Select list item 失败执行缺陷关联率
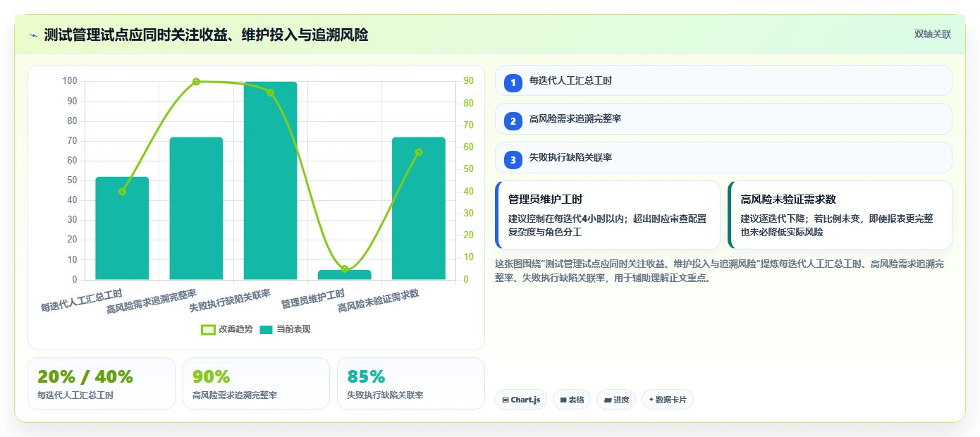Viewport: 980px width, 437px height. [723, 158]
